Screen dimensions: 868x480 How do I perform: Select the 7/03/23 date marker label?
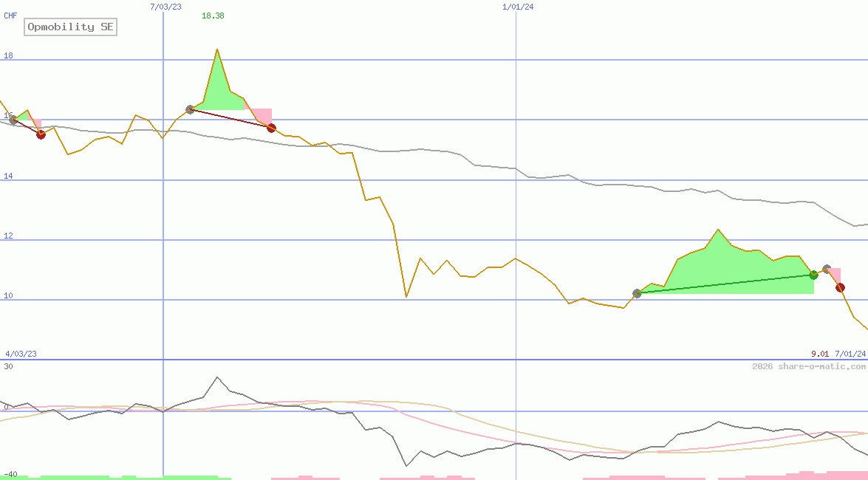click(x=165, y=7)
